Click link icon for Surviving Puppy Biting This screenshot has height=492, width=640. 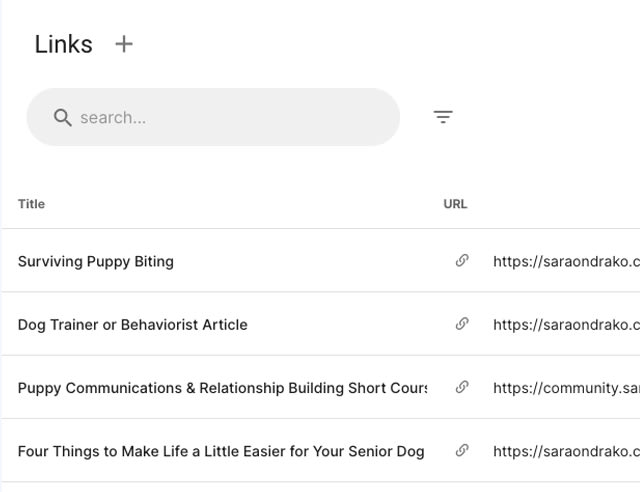(462, 260)
